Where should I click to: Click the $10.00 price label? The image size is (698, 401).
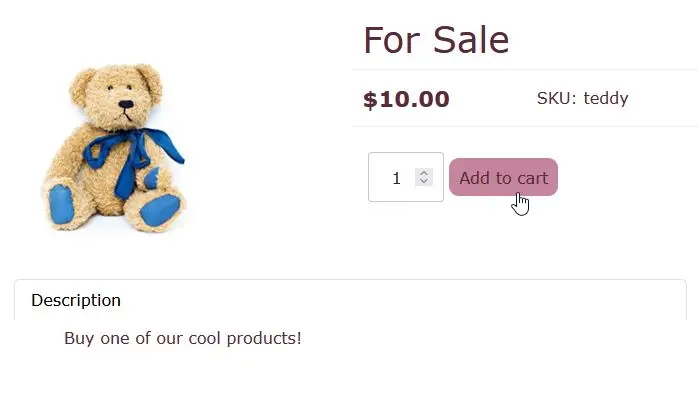pos(406,99)
